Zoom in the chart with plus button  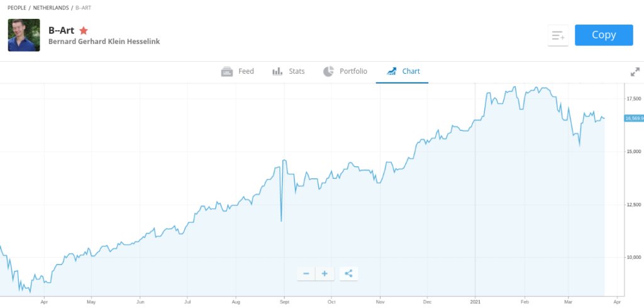(325, 273)
